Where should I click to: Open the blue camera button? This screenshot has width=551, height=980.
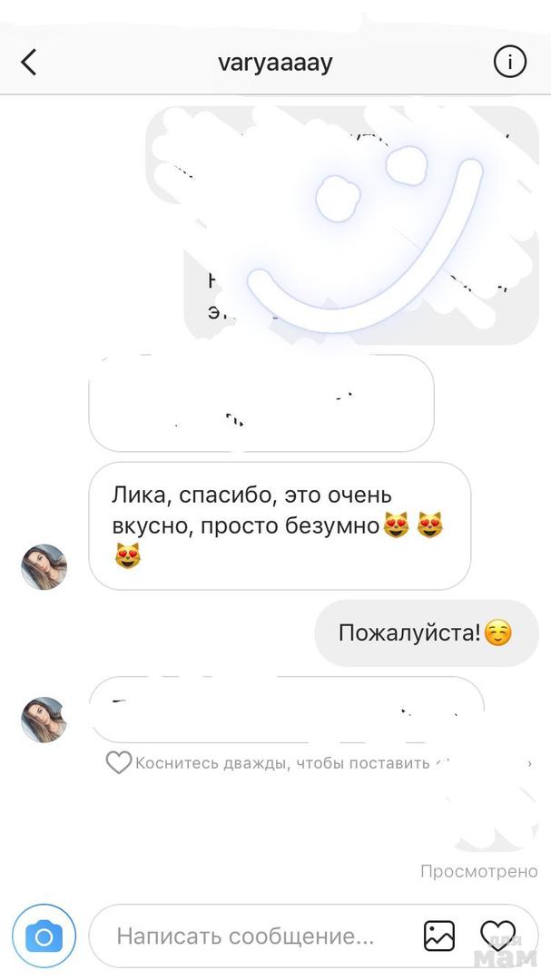(x=44, y=936)
